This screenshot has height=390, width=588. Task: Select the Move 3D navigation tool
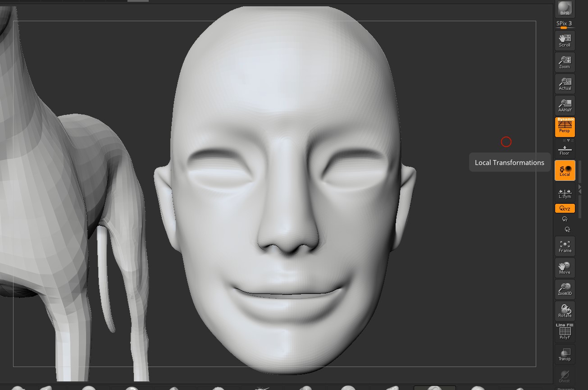(565, 268)
